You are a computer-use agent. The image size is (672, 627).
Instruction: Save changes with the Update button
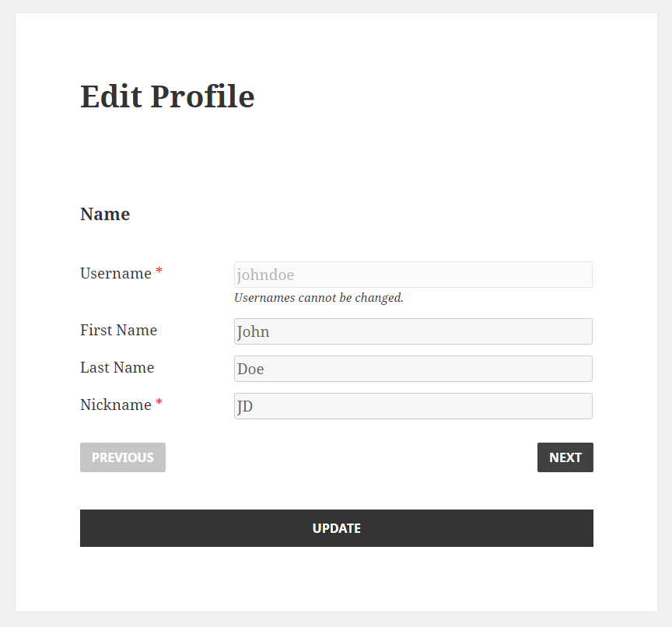[x=336, y=528]
